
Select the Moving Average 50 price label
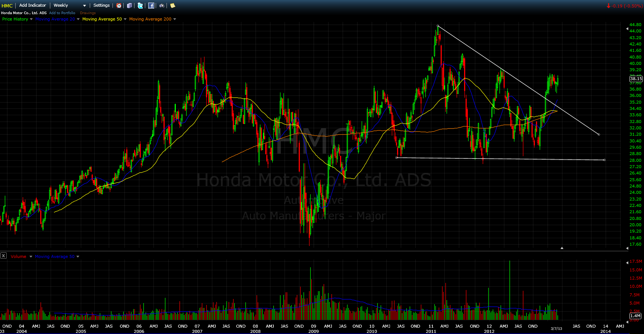tap(102, 19)
